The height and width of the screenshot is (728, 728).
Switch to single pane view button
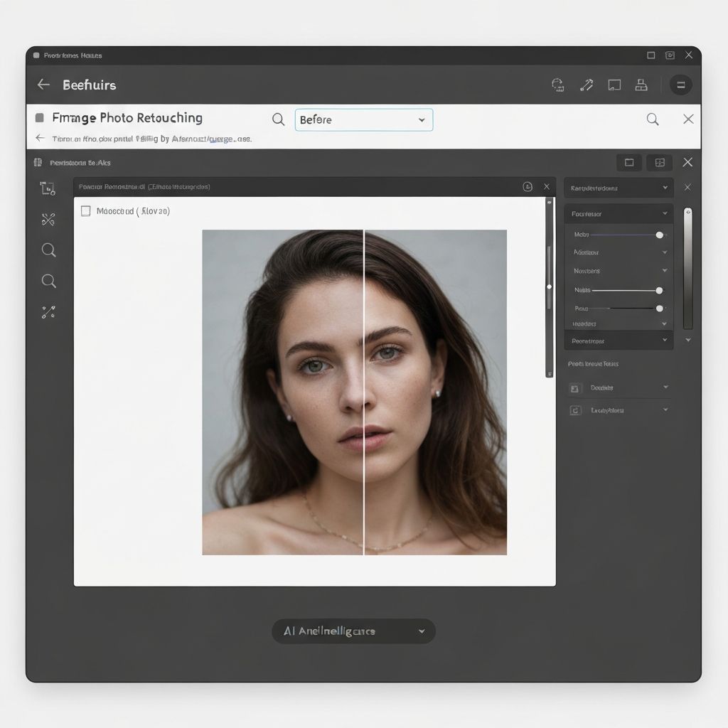[x=628, y=163]
